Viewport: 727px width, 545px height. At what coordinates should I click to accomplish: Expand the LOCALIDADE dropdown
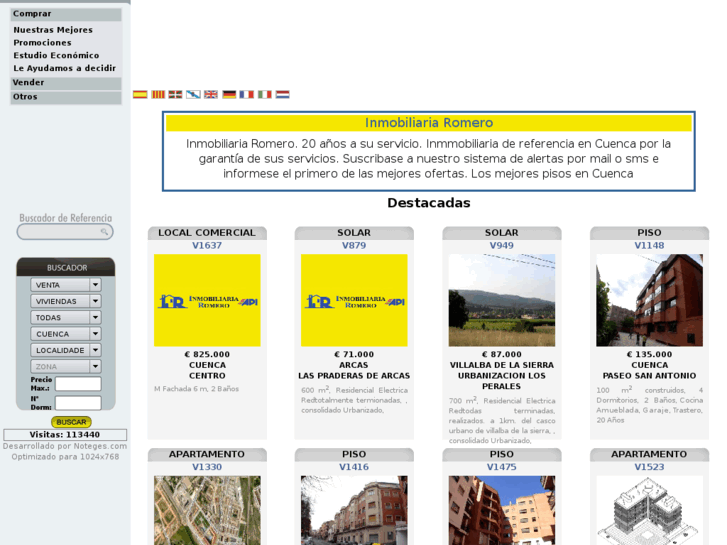pyautogui.click(x=66, y=350)
